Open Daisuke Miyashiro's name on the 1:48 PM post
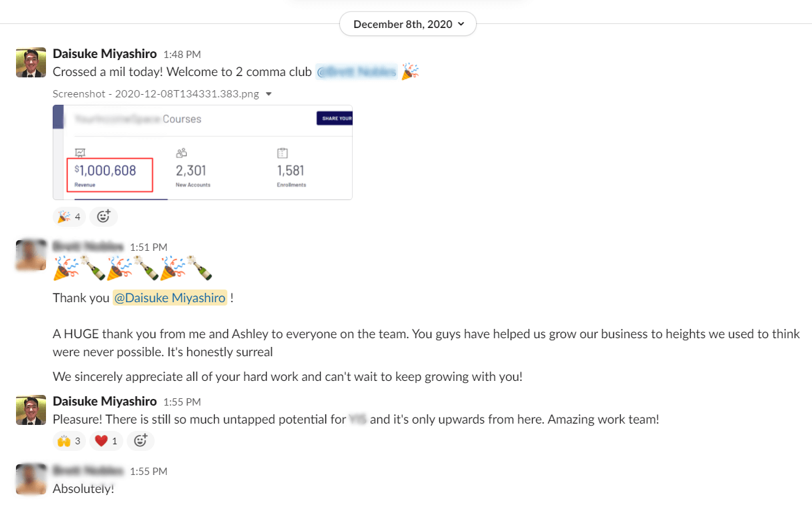Viewport: 812px width, 505px height. coord(105,54)
